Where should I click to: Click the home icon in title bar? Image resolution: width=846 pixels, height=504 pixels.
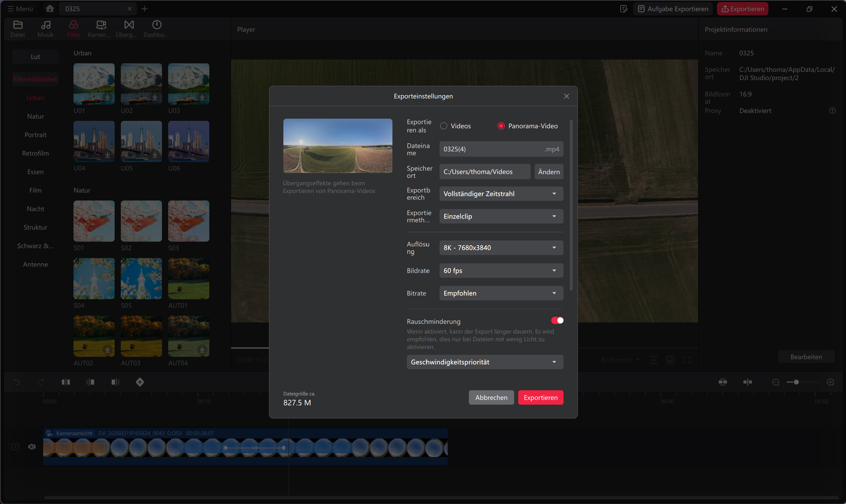point(50,9)
